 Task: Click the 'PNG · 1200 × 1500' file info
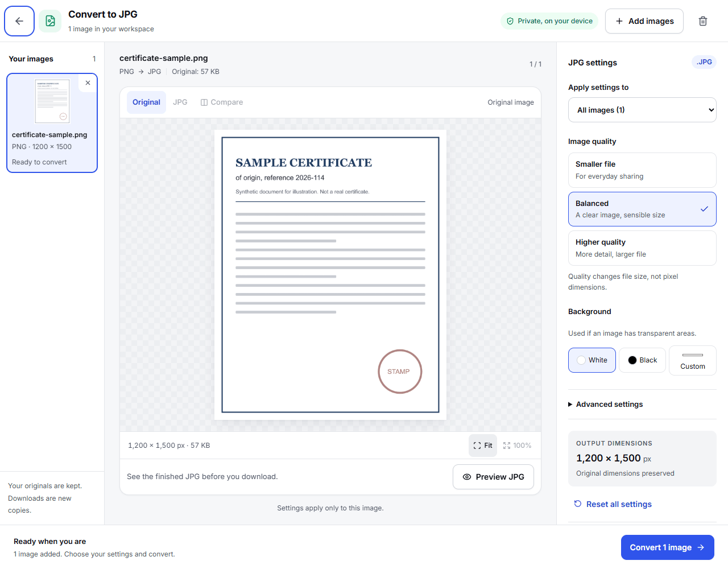[42, 147]
